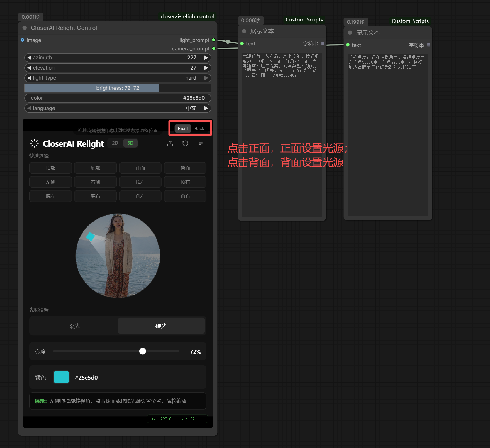The height and width of the screenshot is (448, 490).
Task: Click the 顶部 quick select button
Action: [50, 168]
